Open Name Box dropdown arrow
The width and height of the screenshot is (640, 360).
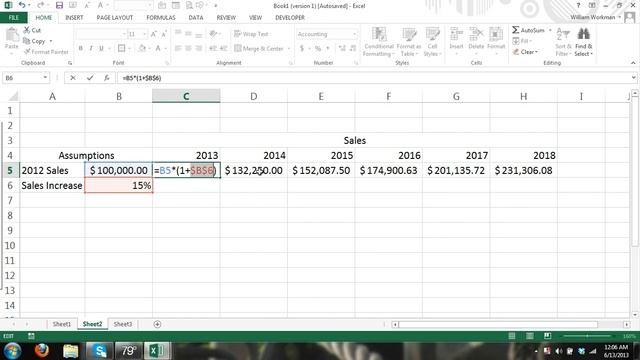[45, 78]
